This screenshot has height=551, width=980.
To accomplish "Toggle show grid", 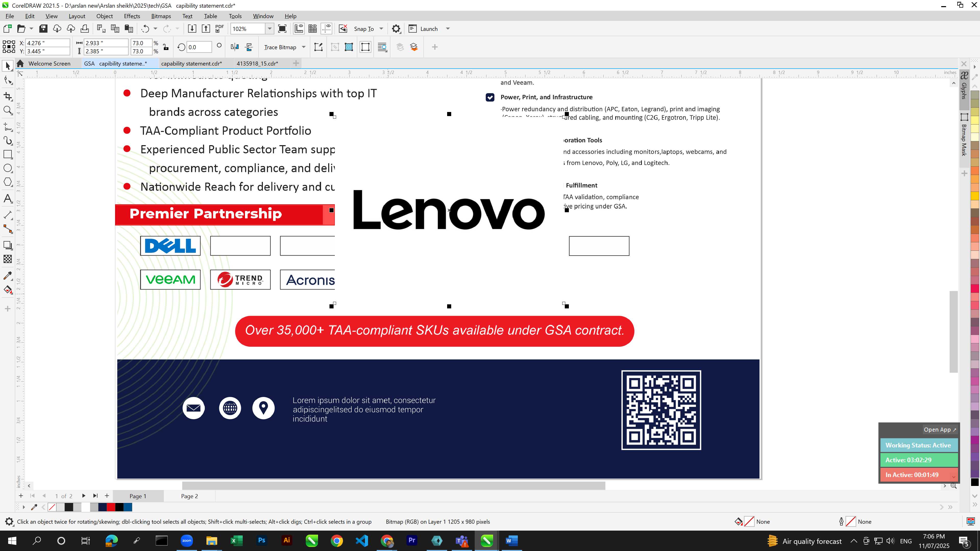I will click(x=313, y=29).
